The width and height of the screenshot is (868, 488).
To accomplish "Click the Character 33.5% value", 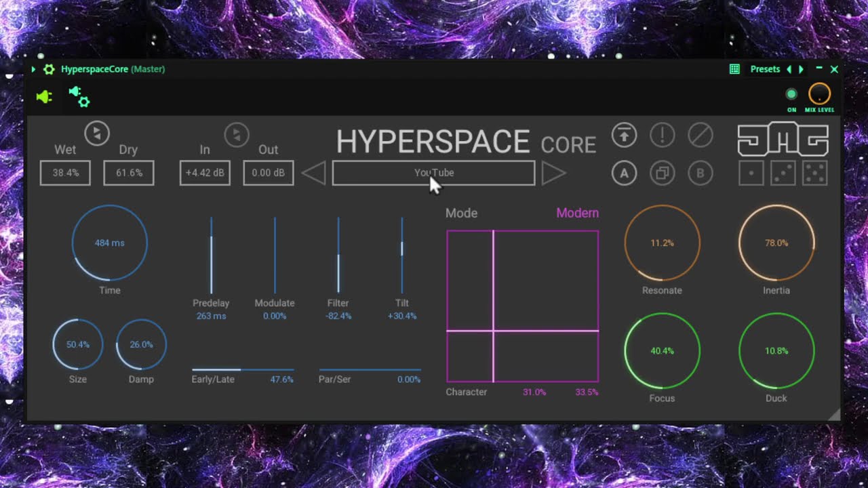I will [x=587, y=392].
